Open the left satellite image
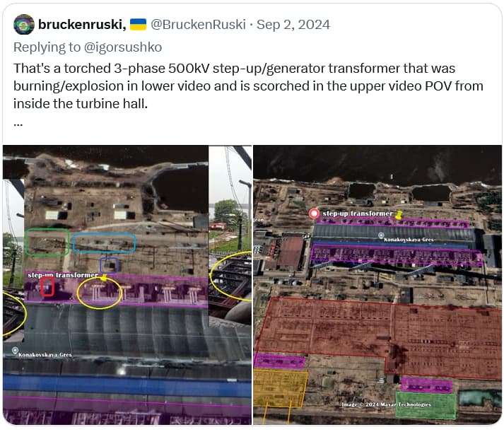 [127, 285]
